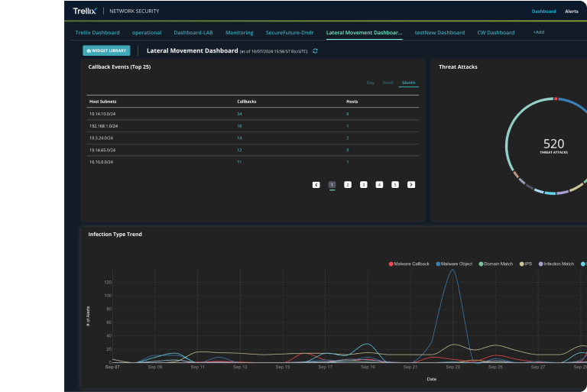Click the 10.10.0.0/24 subnet cell
This screenshot has height=392, width=587.
point(101,162)
